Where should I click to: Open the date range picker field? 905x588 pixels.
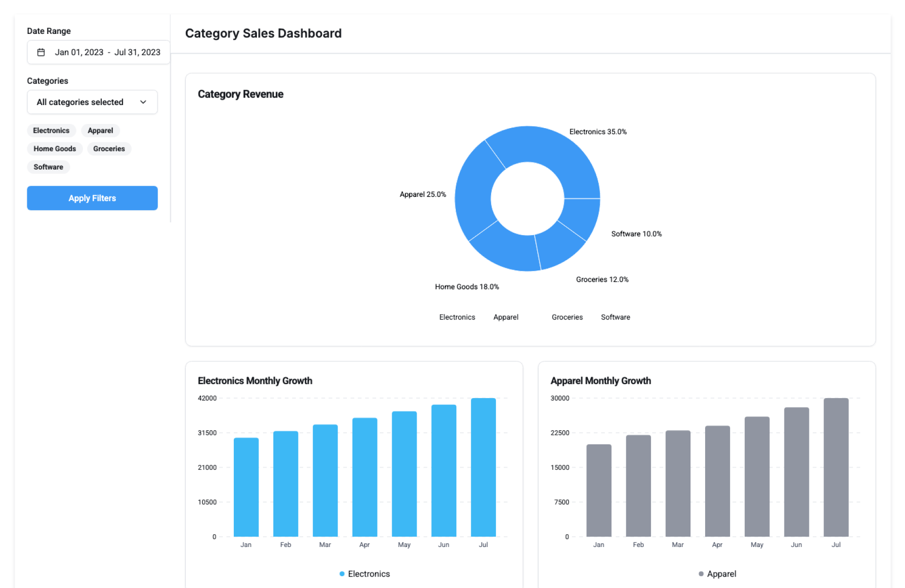pyautogui.click(x=98, y=52)
